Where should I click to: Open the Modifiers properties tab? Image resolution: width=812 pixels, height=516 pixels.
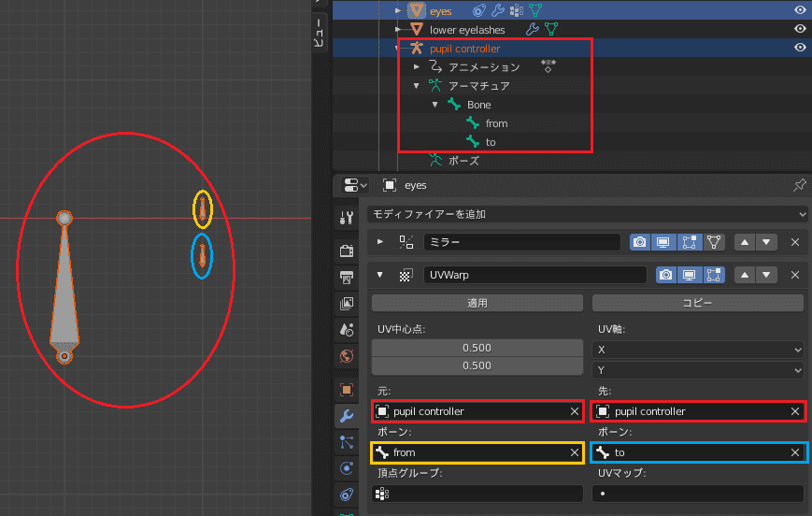(x=347, y=415)
